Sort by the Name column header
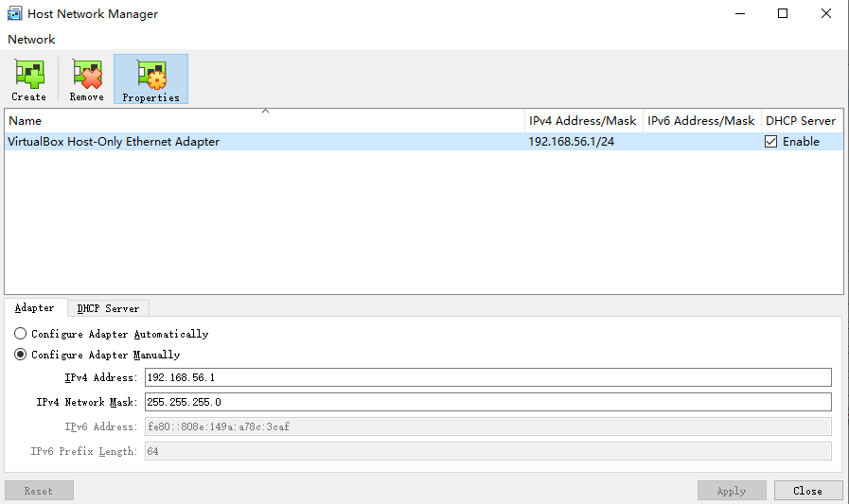Image resolution: width=849 pixels, height=504 pixels. click(x=264, y=121)
